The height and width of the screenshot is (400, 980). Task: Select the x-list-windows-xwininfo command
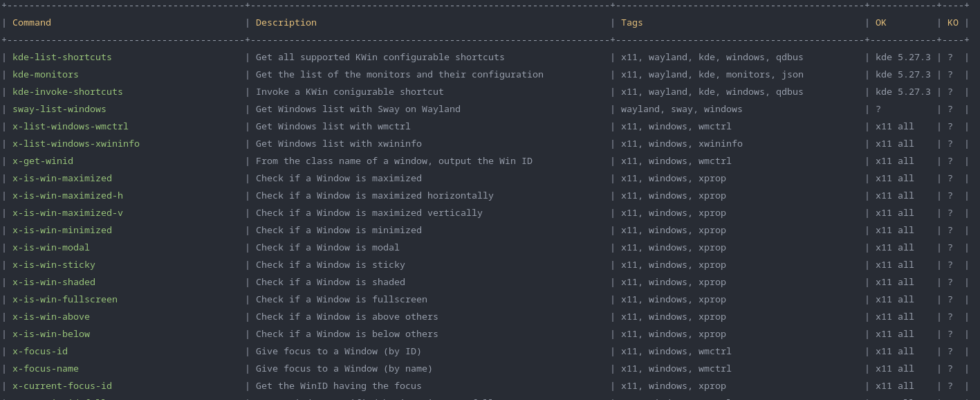coord(76,144)
